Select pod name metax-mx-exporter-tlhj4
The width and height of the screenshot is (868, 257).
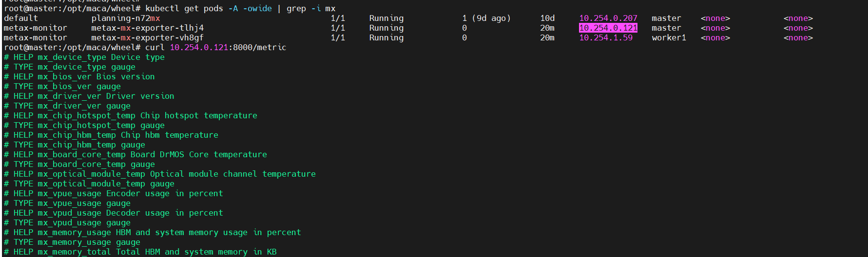click(x=147, y=28)
